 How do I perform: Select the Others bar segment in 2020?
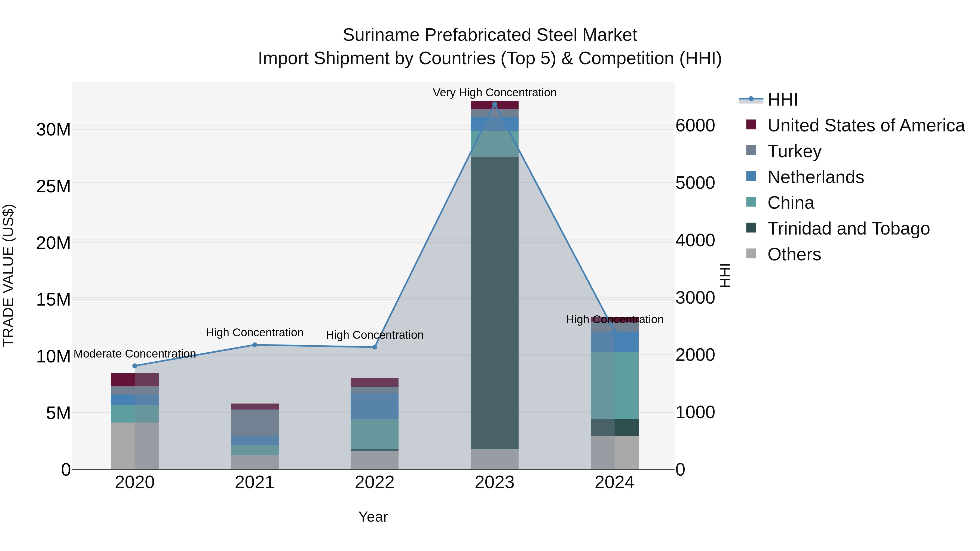point(135,446)
